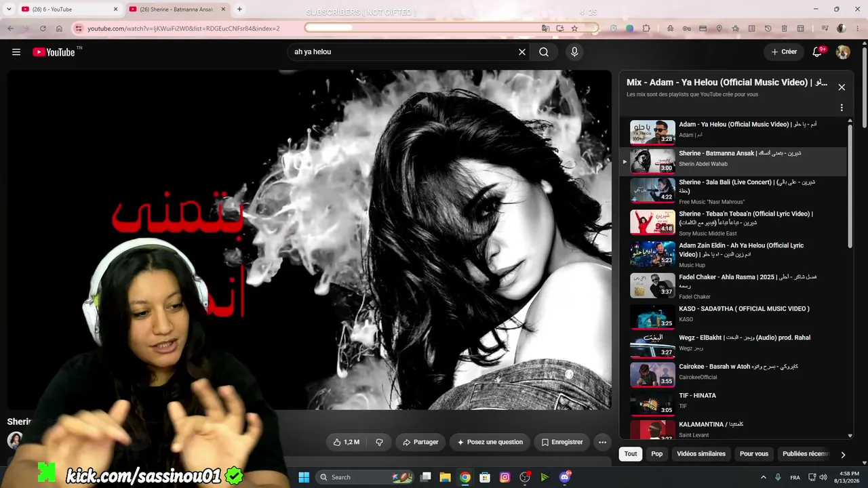Save video with 'Enregistrer' button
The height and width of the screenshot is (488, 868).
click(562, 442)
